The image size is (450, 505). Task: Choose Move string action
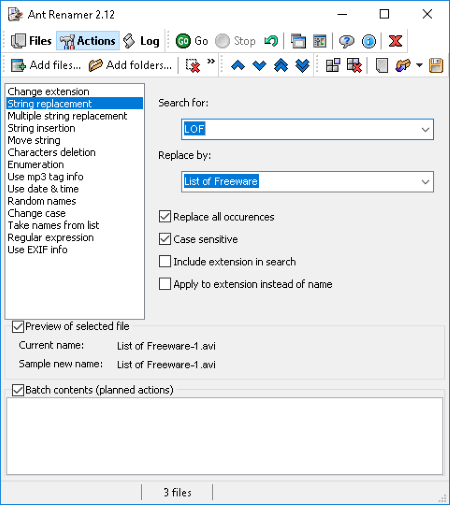(x=74, y=140)
